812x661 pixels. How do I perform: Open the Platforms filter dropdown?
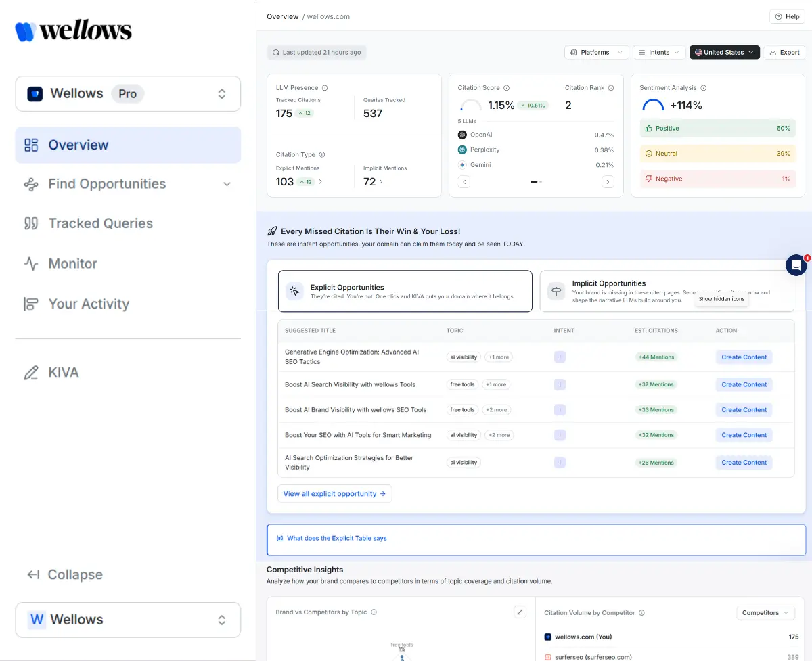coord(596,52)
